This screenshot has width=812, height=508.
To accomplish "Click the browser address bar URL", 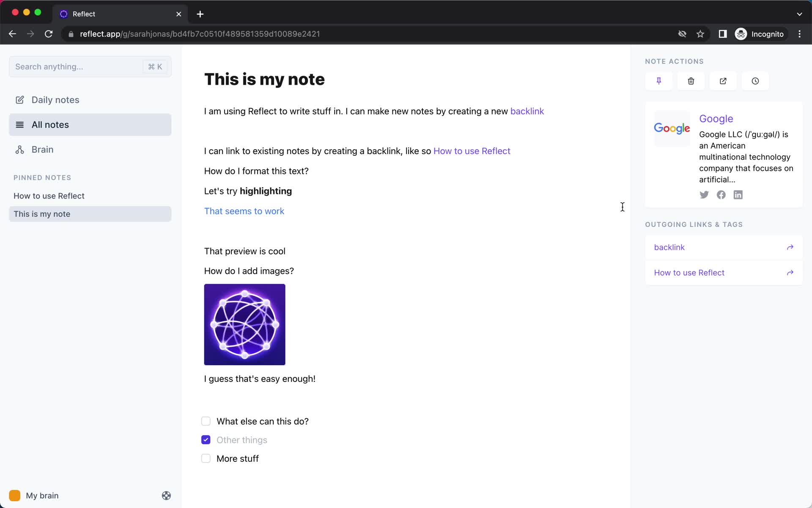I will [x=200, y=34].
